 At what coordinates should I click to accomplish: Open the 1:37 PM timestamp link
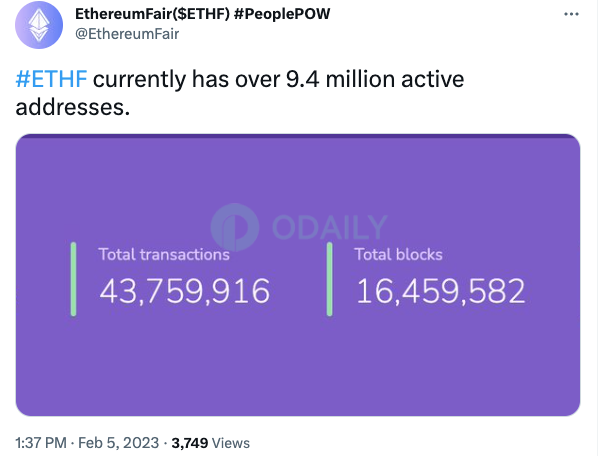(x=41, y=443)
